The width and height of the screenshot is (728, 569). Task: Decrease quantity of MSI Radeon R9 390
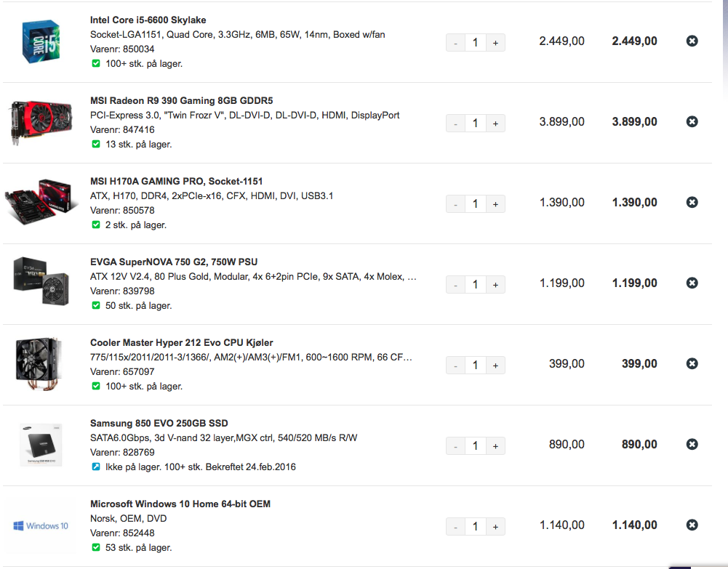[x=455, y=124]
